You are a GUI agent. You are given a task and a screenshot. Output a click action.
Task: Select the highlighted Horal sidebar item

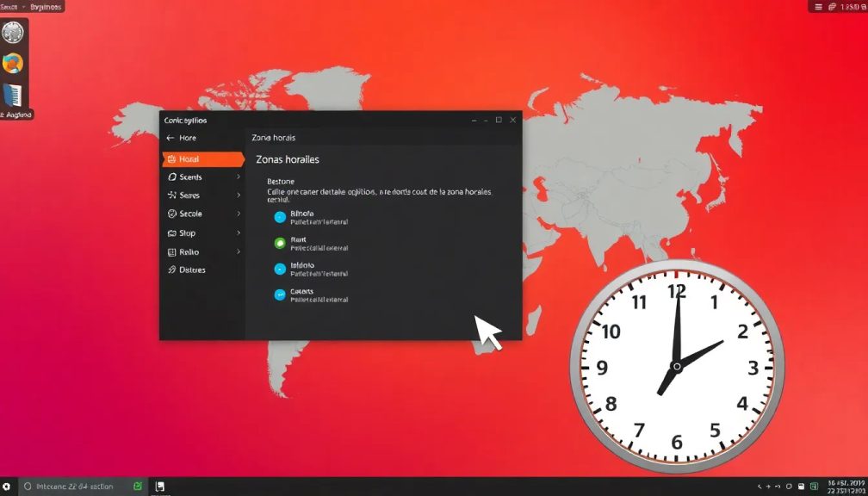[x=201, y=159]
